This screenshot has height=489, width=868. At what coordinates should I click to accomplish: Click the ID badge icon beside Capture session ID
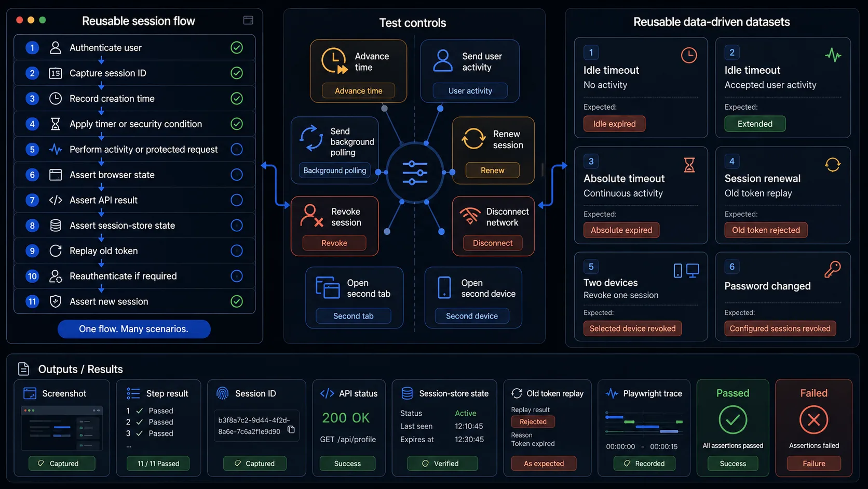[x=56, y=73]
